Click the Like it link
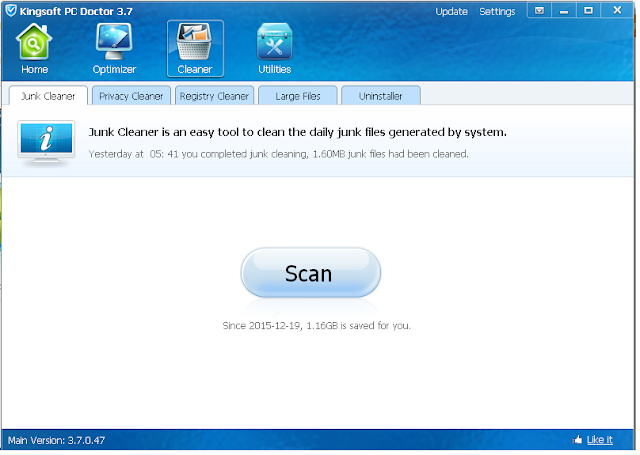This screenshot has height=455, width=640. point(600,440)
